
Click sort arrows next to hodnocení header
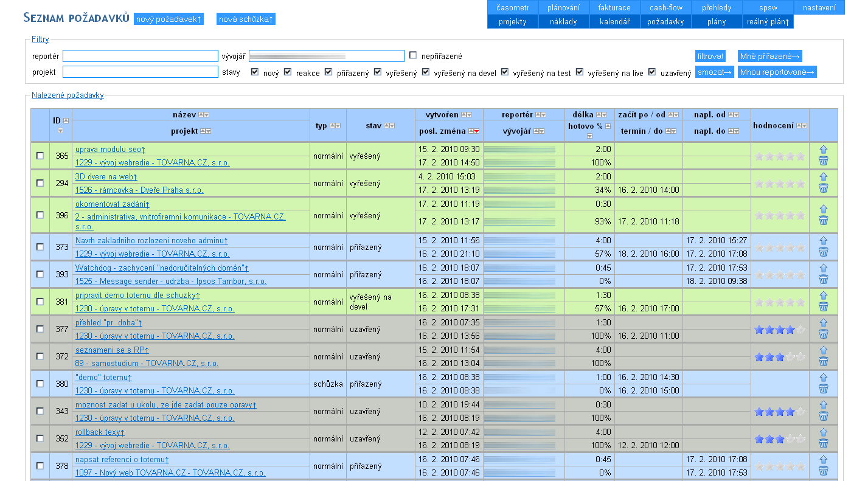tap(802, 125)
